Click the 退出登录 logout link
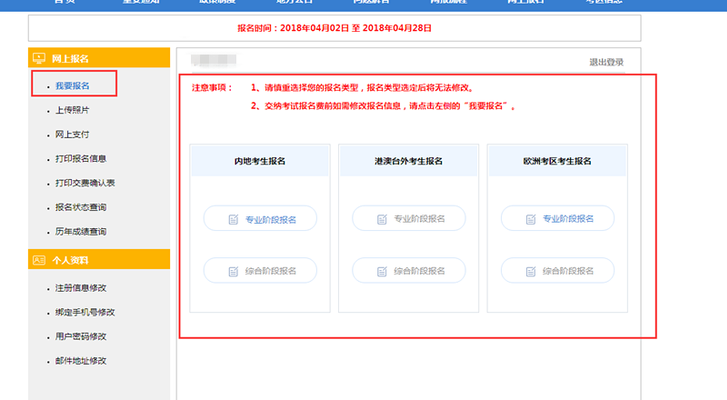727x400 pixels. [606, 62]
